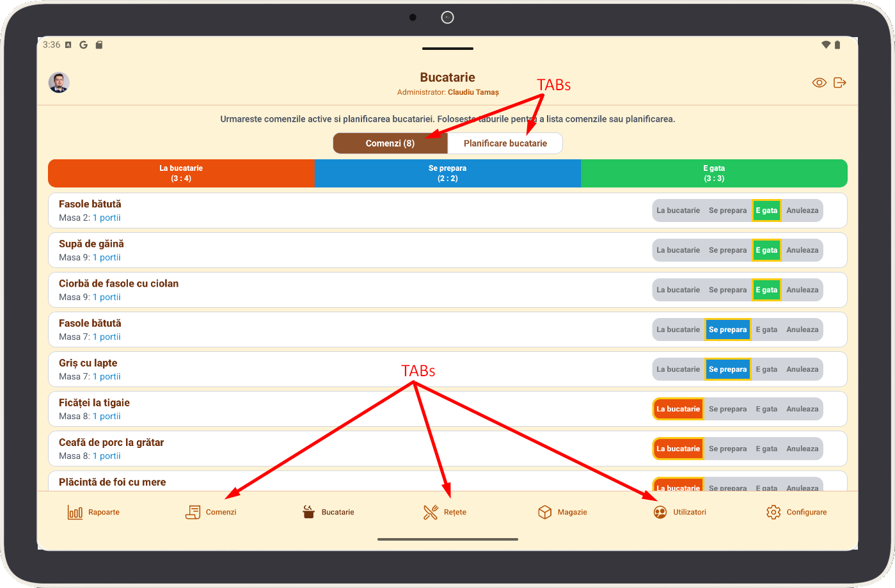895x588 pixels.
Task: Click the battery status icon
Action: [x=837, y=45]
